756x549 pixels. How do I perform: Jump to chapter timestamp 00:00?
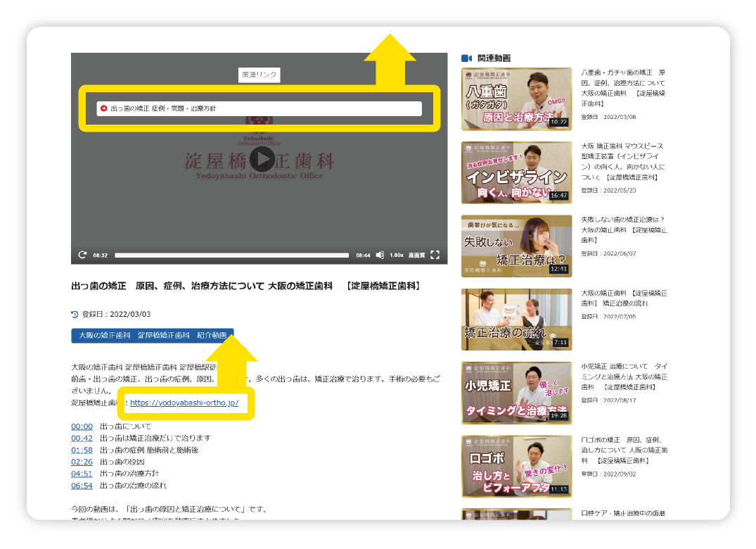[x=82, y=427]
